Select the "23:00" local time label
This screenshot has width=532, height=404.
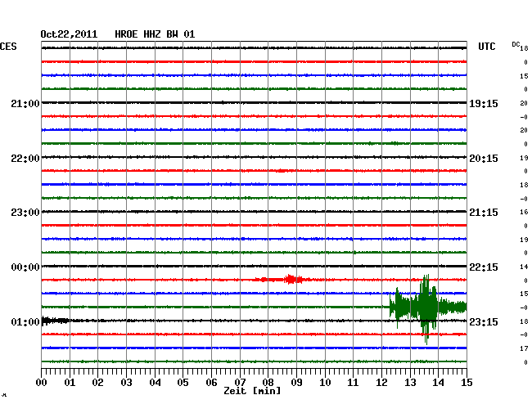coord(25,213)
